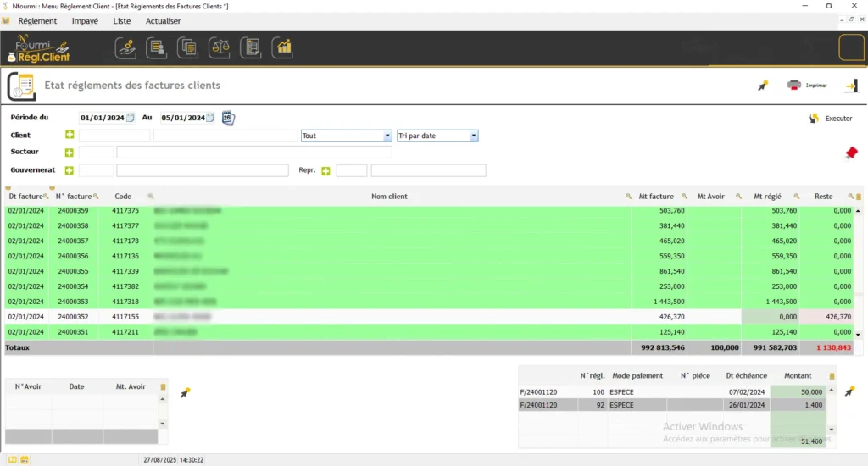This screenshot has width=868, height=466.
Task: Click the Secteur name input field
Action: [254, 153]
